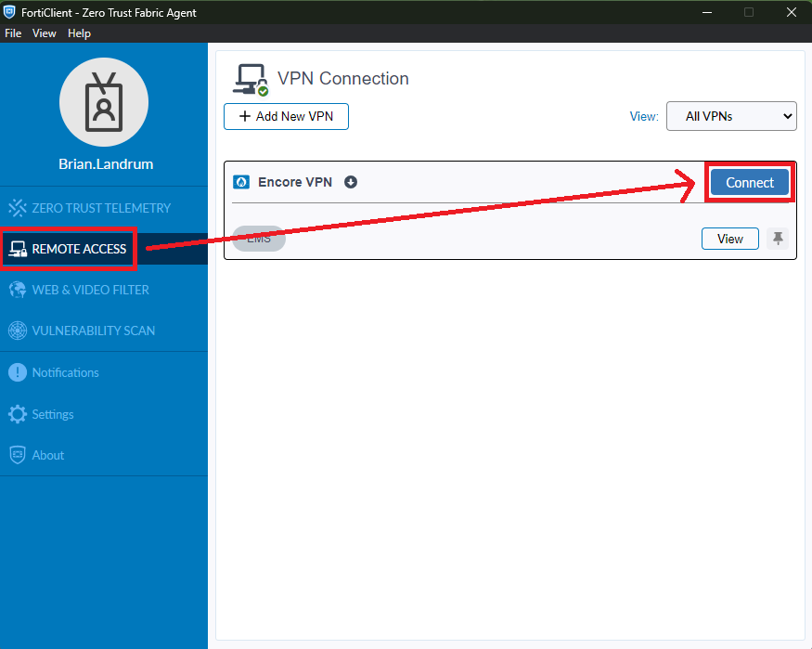
Task: Click the Settings gear icon
Action: (x=18, y=414)
